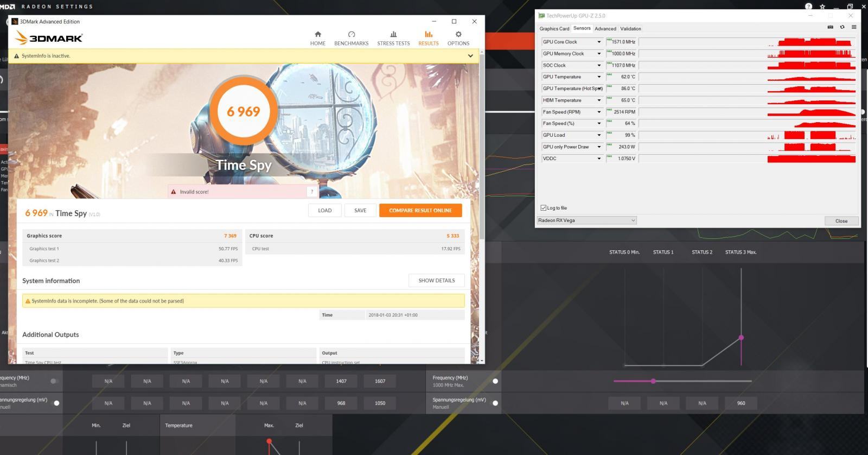Open GPU Load sensor dropdown
Image resolution: width=868 pixels, height=455 pixels.
click(x=599, y=135)
